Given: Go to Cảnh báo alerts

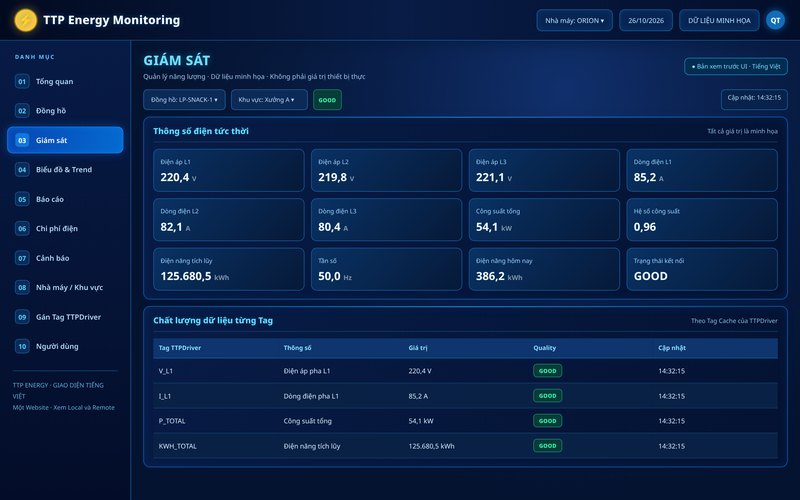Looking at the screenshot, I should (65, 258).
